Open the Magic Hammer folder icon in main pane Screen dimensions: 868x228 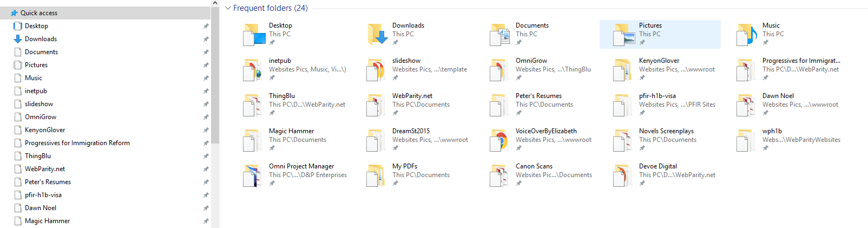click(253, 140)
